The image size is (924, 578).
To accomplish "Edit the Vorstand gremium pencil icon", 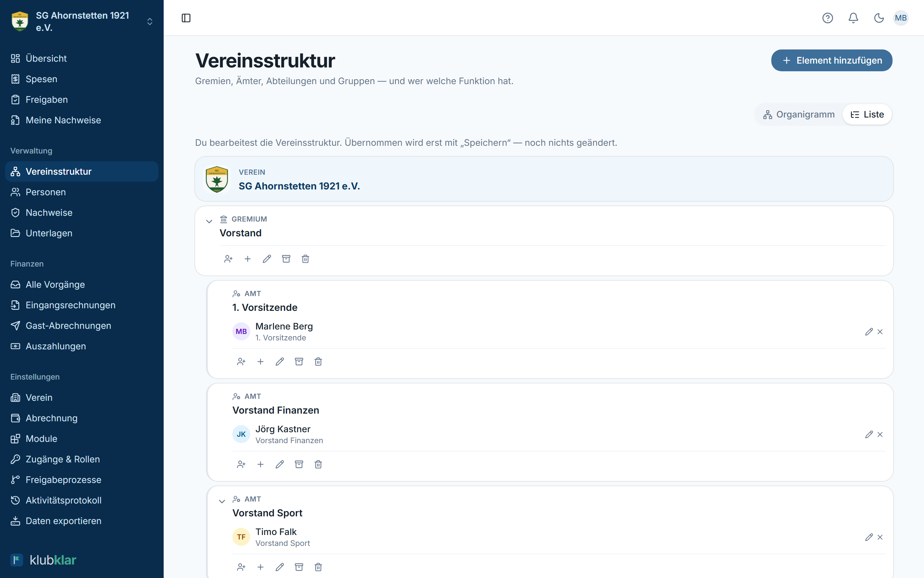I will [x=267, y=259].
